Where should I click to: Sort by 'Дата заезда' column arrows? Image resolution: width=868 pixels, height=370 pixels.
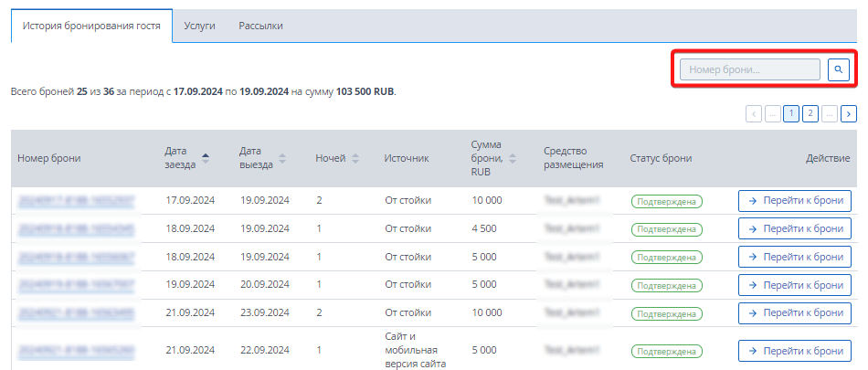(x=206, y=158)
